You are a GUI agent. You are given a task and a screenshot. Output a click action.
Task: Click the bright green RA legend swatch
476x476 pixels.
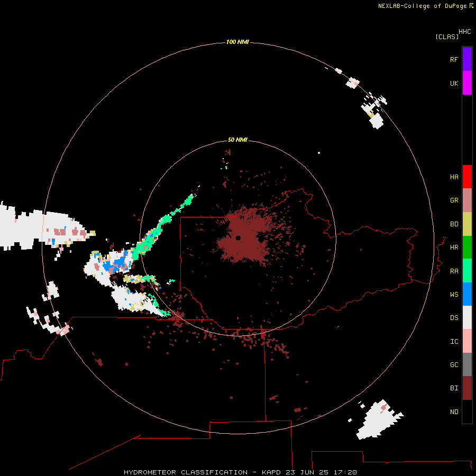[467, 271]
